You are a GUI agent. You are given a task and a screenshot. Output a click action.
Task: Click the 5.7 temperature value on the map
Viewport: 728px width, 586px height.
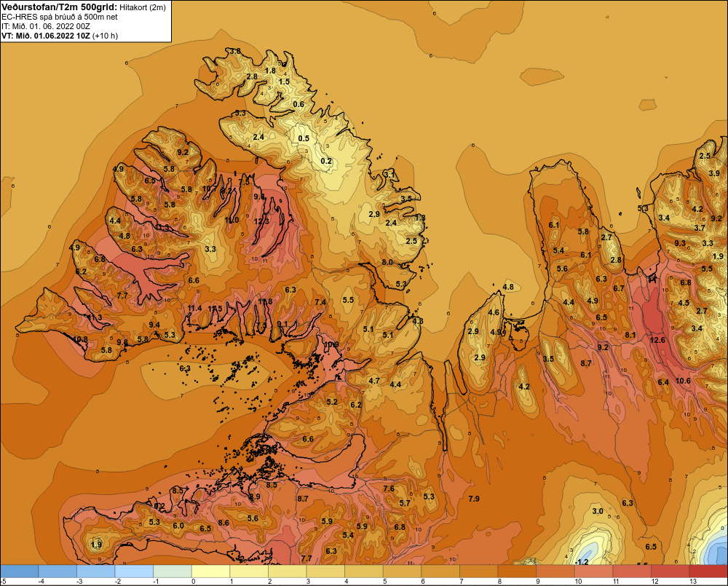tap(405, 503)
